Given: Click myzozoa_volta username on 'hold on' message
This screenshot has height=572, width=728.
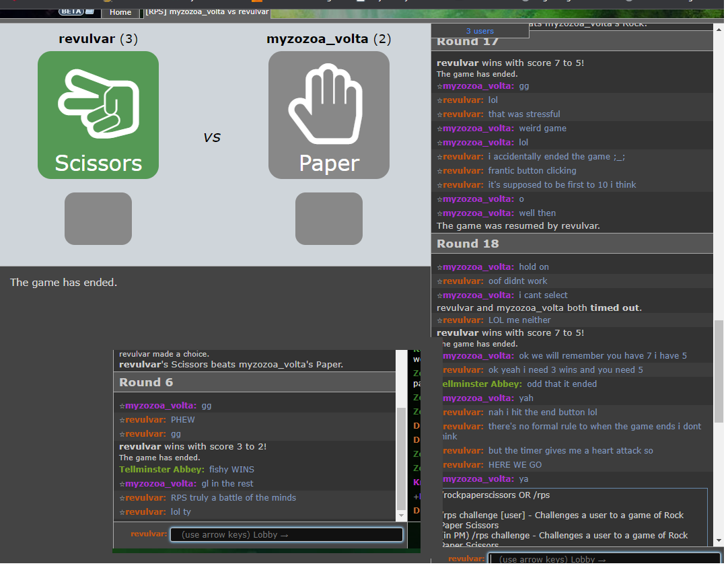Looking at the screenshot, I should 478,267.
